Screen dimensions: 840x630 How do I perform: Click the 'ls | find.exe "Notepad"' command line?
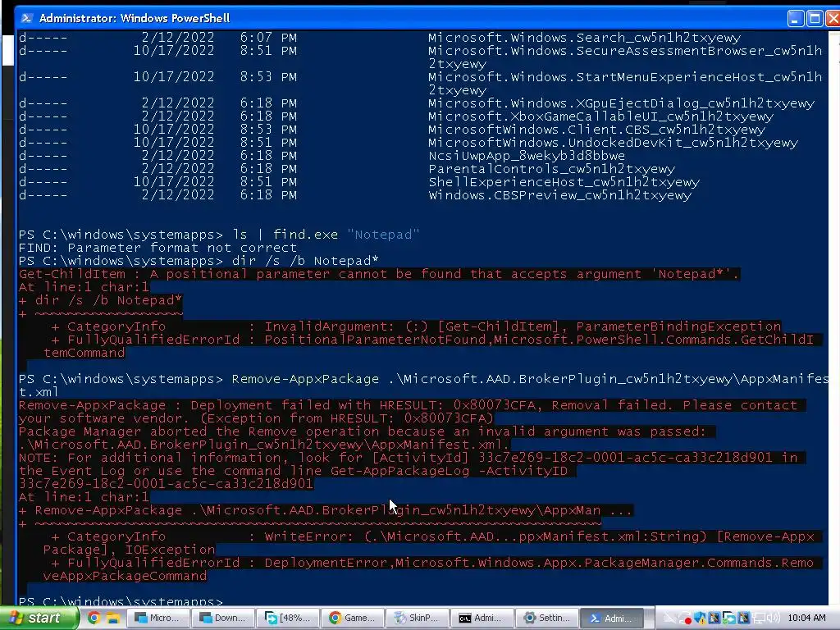(326, 235)
